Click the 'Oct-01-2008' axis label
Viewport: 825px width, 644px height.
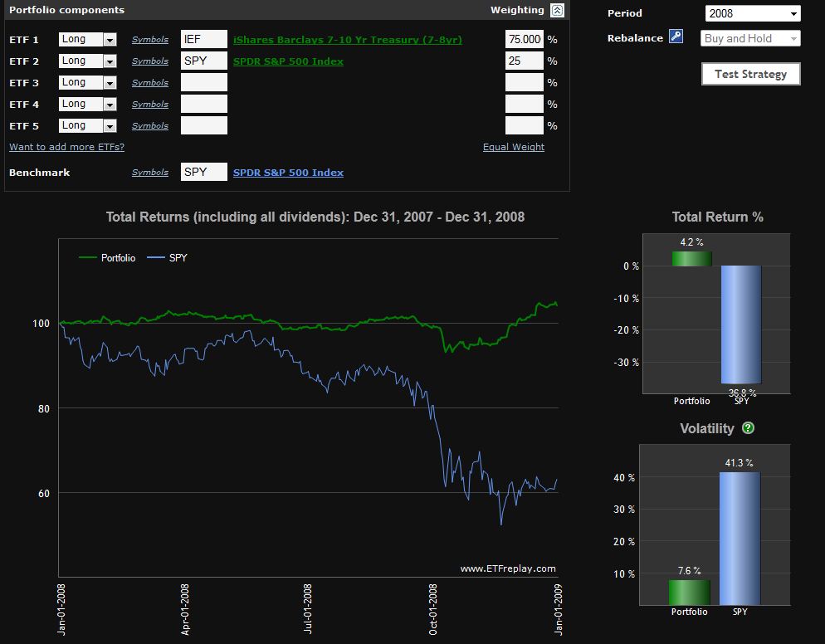pos(433,609)
